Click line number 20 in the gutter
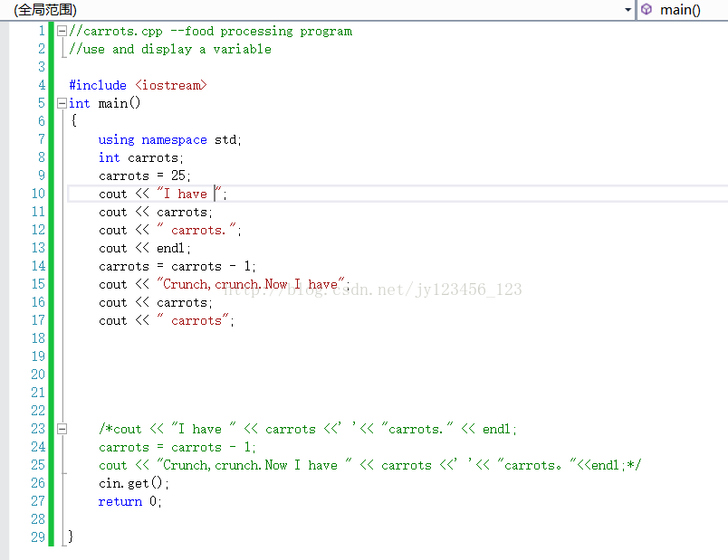The image size is (728, 560). pos(38,375)
